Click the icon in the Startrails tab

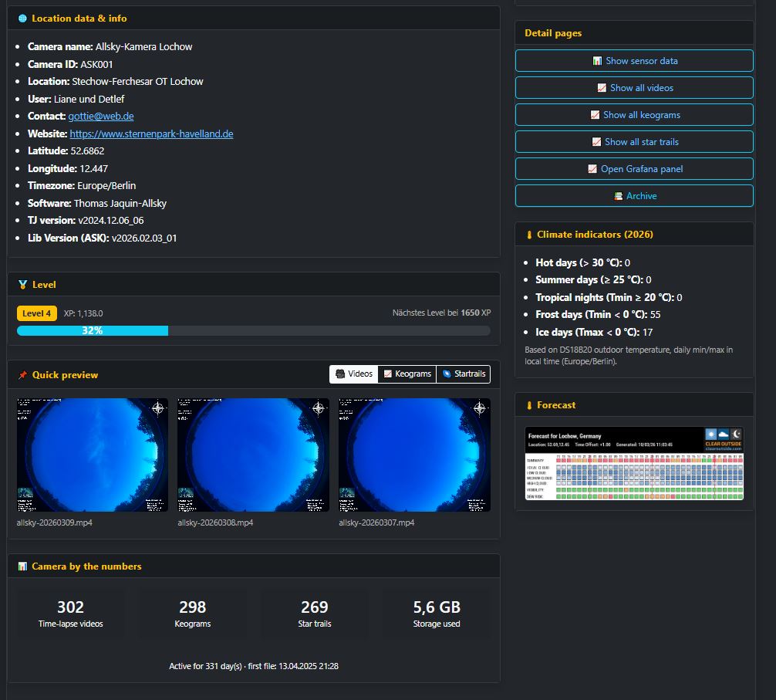[x=447, y=374]
